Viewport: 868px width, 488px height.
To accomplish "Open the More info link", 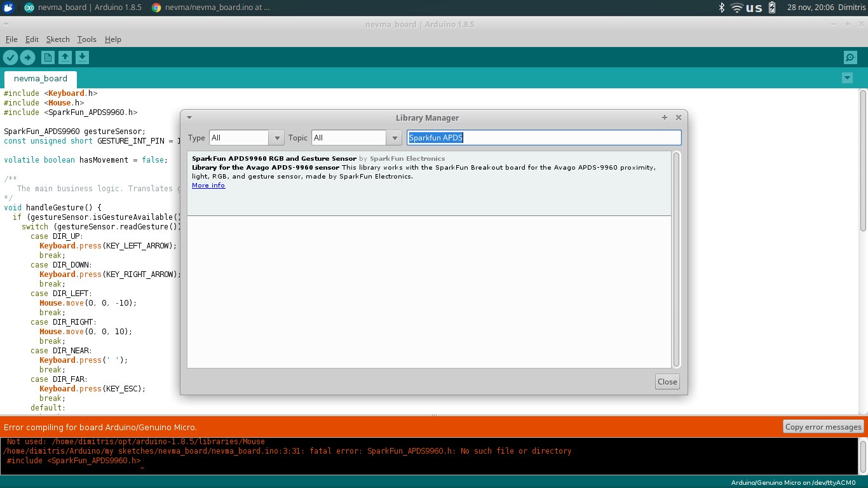I will pos(208,186).
